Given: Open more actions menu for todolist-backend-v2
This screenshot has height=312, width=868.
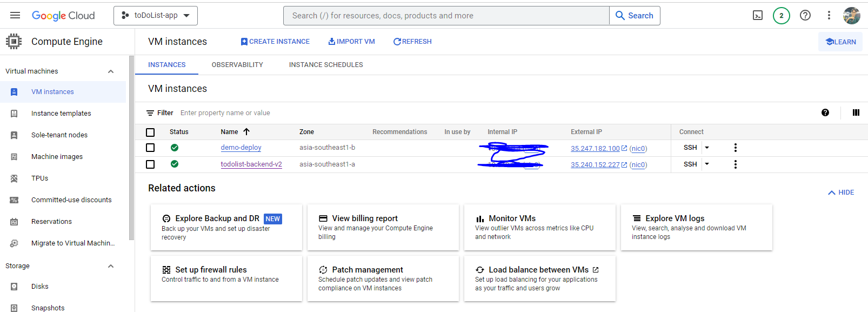Looking at the screenshot, I should pos(735,164).
